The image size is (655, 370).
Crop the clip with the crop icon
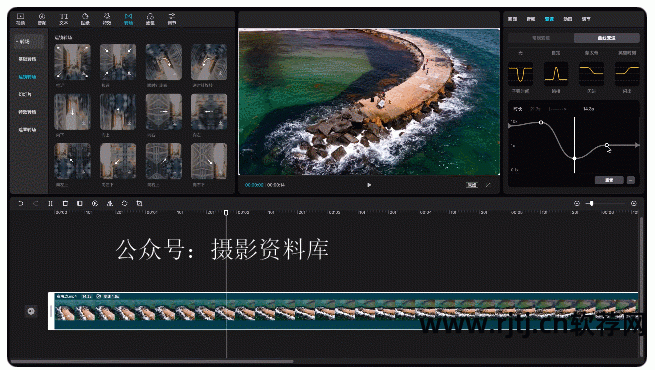(x=140, y=203)
